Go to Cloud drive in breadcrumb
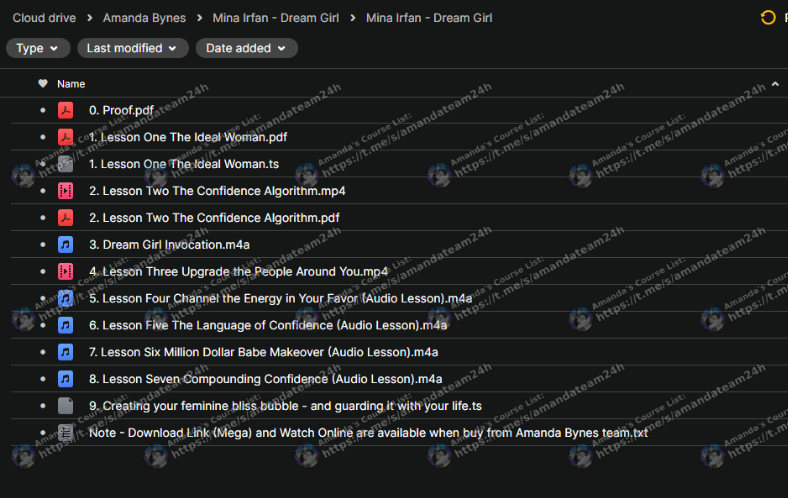The image size is (788, 498). tap(44, 18)
